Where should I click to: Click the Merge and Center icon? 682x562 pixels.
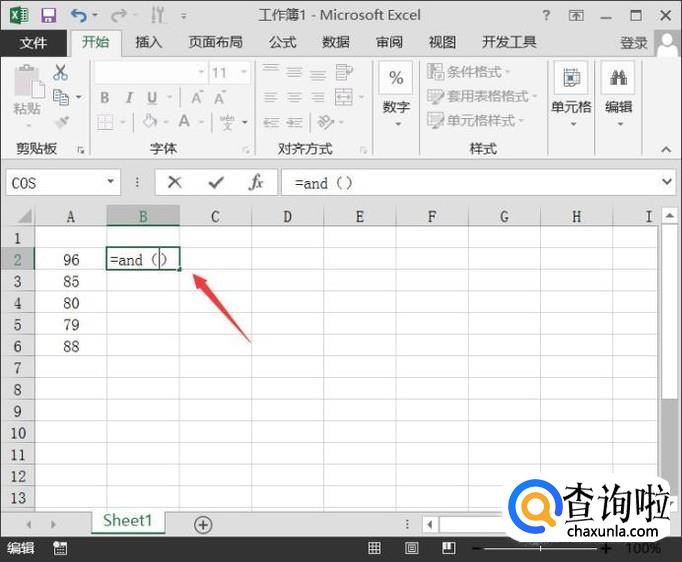(x=344, y=97)
